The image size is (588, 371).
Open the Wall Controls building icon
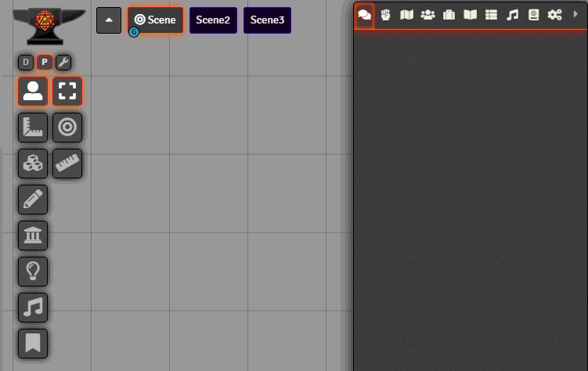point(33,236)
